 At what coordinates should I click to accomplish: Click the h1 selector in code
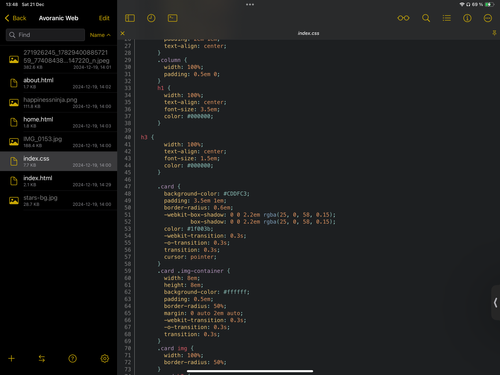[160, 88]
